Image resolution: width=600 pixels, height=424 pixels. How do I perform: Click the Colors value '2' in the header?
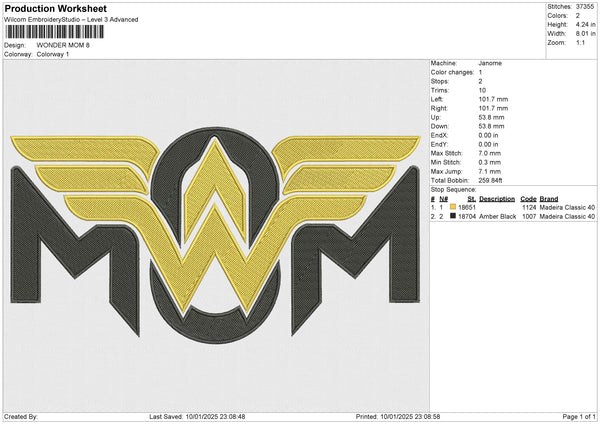(578, 16)
